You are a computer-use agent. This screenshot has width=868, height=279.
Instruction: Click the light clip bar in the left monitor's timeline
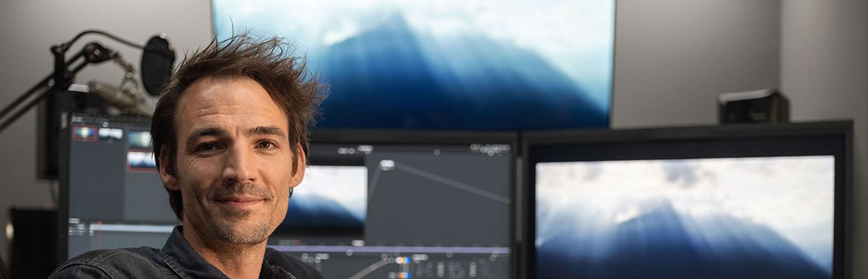pos(132,227)
